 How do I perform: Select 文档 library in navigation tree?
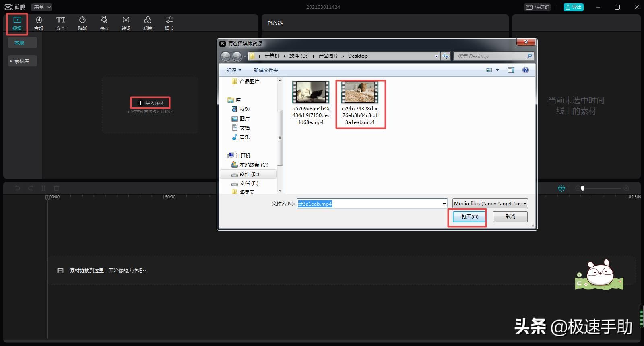[241, 128]
